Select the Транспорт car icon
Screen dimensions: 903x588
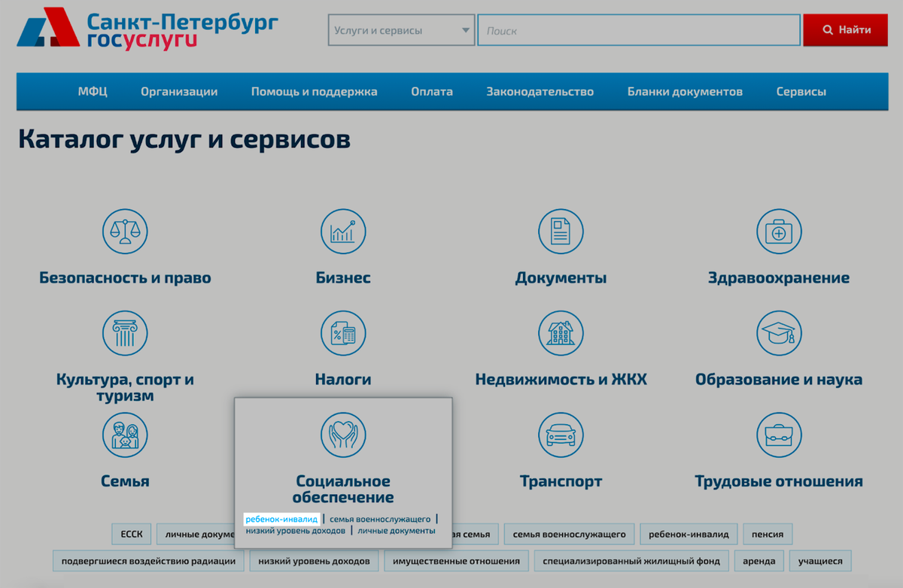click(x=561, y=435)
